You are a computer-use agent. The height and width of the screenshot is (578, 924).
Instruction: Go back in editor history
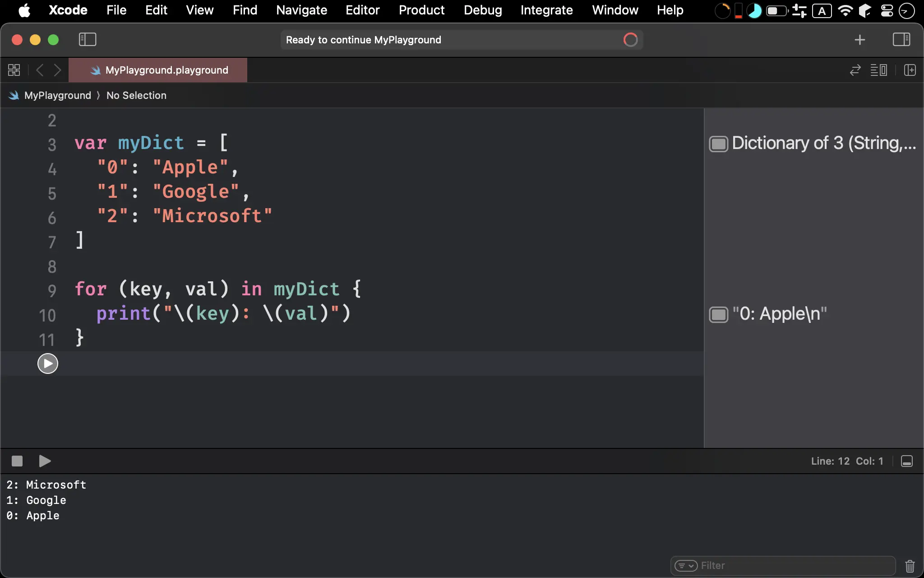(x=40, y=70)
